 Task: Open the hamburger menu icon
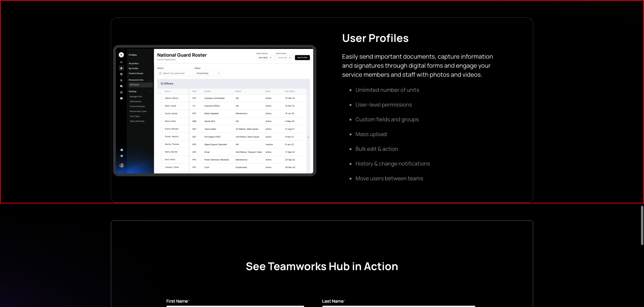click(x=121, y=62)
